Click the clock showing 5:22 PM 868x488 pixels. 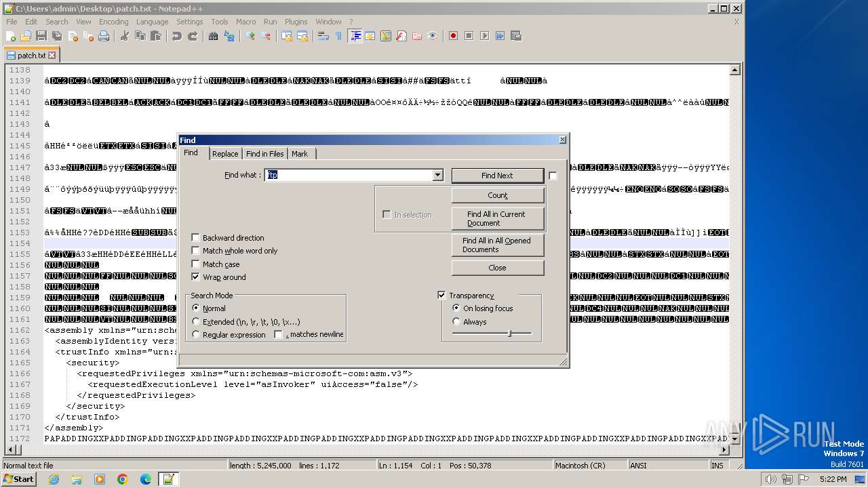click(x=833, y=479)
